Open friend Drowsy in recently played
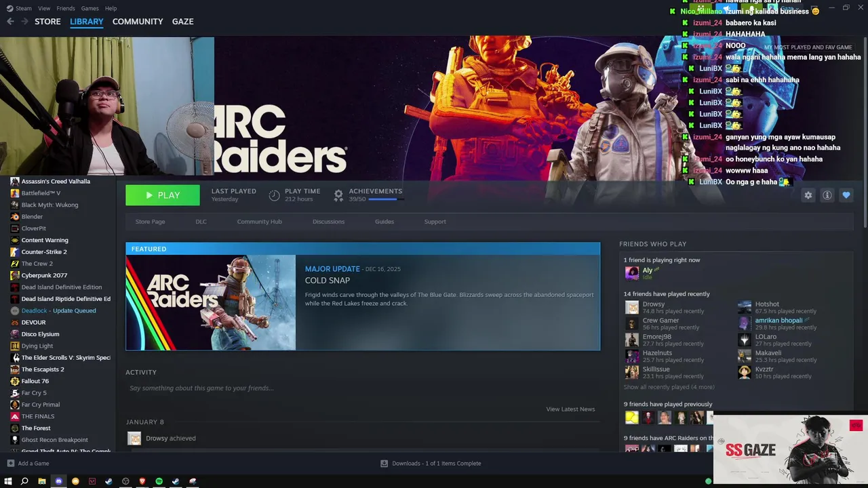Viewport: 868px width, 488px height. pos(654,304)
